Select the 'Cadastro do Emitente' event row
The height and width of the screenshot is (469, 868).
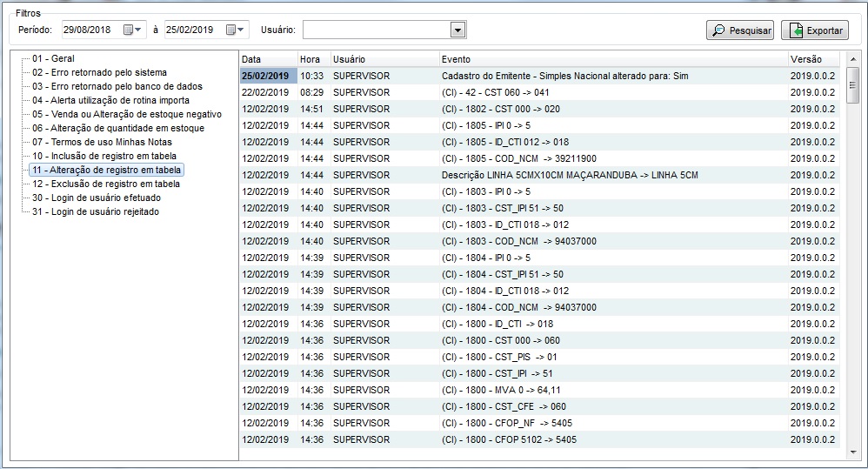(564, 76)
